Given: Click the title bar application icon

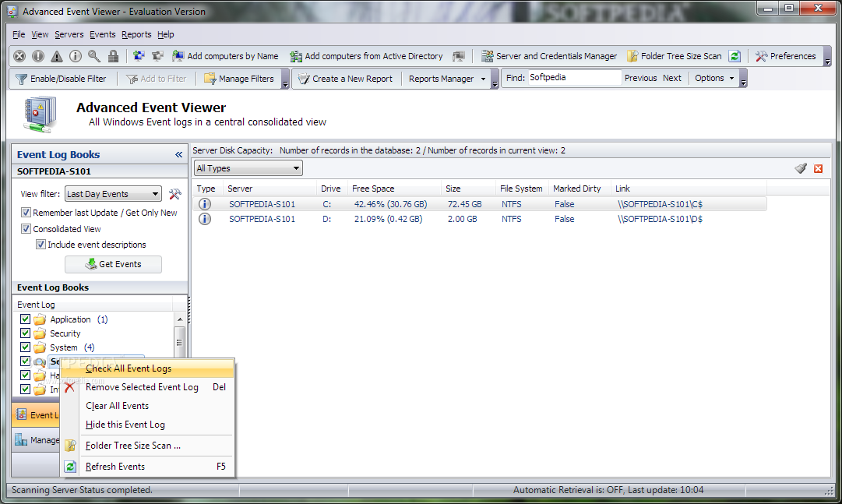Looking at the screenshot, I should 12,11.
